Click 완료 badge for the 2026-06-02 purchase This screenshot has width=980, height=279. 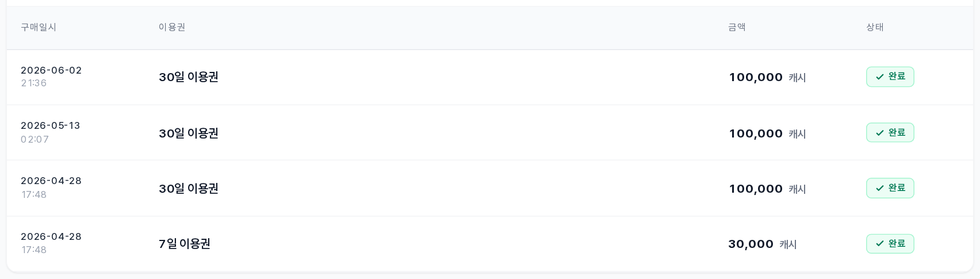(x=890, y=77)
